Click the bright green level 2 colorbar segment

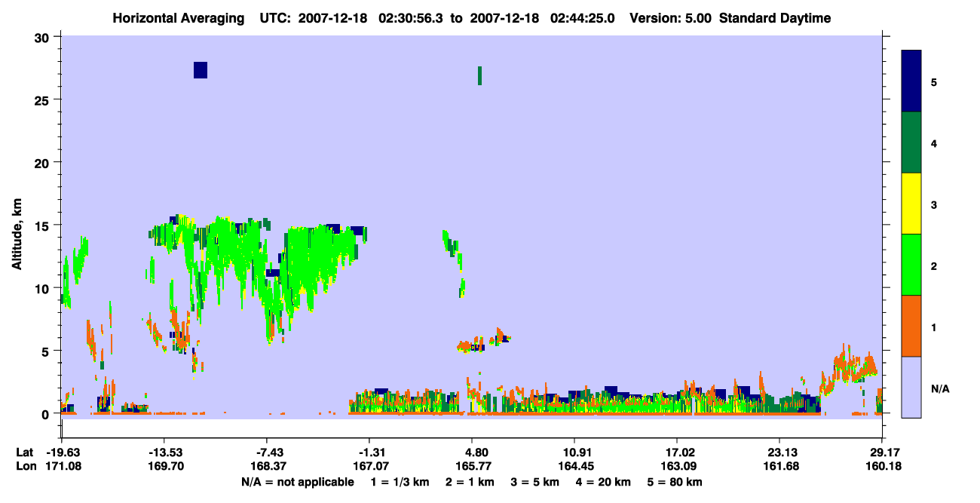point(911,265)
